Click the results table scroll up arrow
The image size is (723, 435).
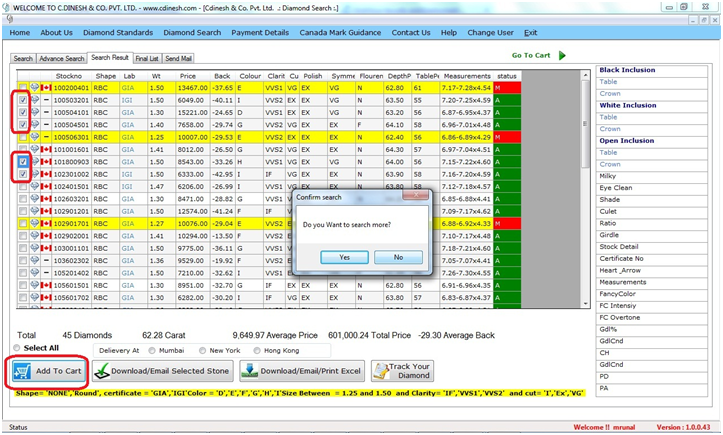[x=585, y=75]
